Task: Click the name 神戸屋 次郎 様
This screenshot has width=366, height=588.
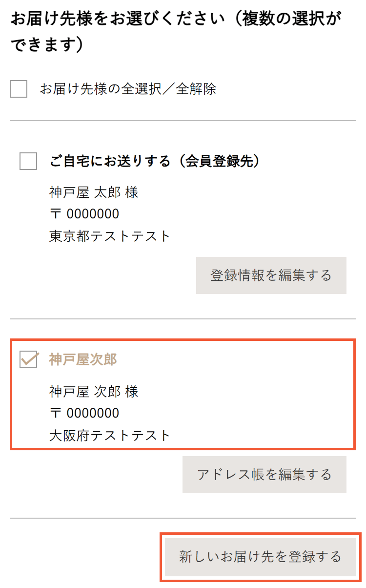Action: coord(94,392)
